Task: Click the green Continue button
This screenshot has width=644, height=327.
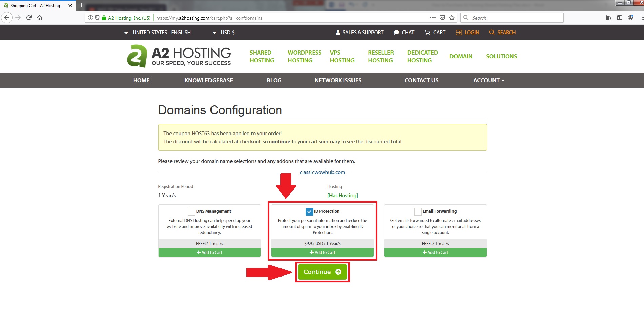Action: 322,272
